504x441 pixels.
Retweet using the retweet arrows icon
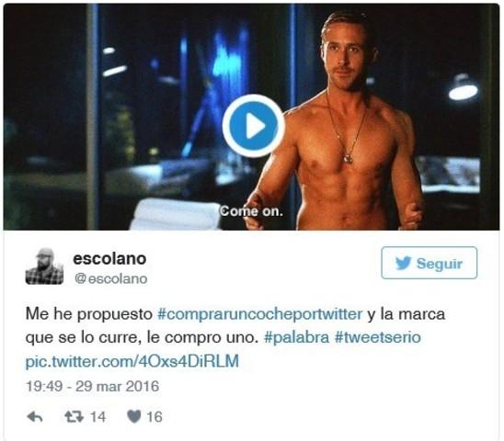(x=74, y=417)
